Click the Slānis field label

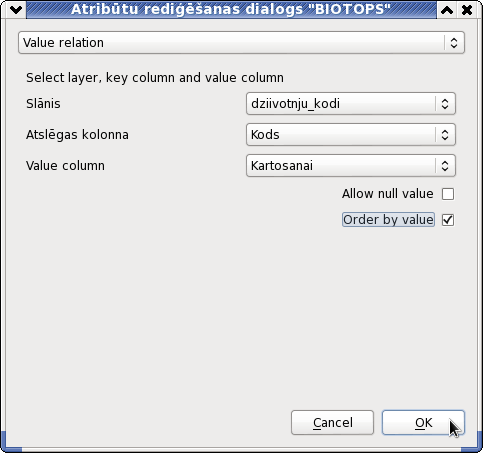(43, 104)
